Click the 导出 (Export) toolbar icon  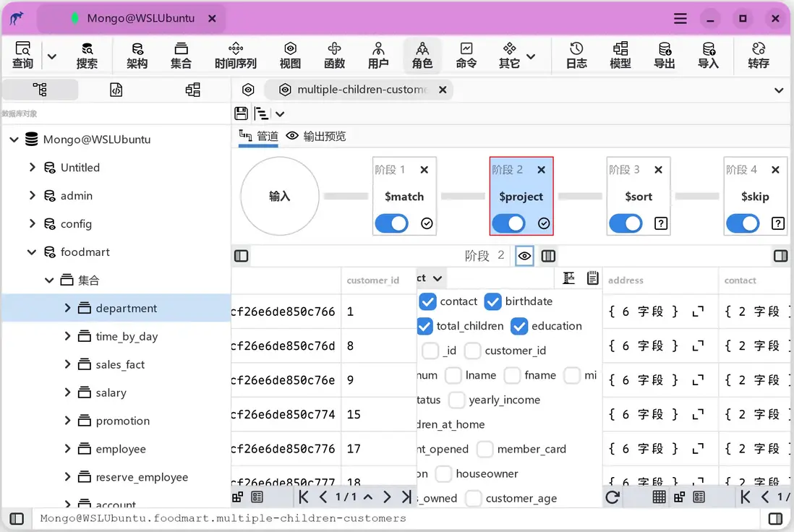click(665, 55)
